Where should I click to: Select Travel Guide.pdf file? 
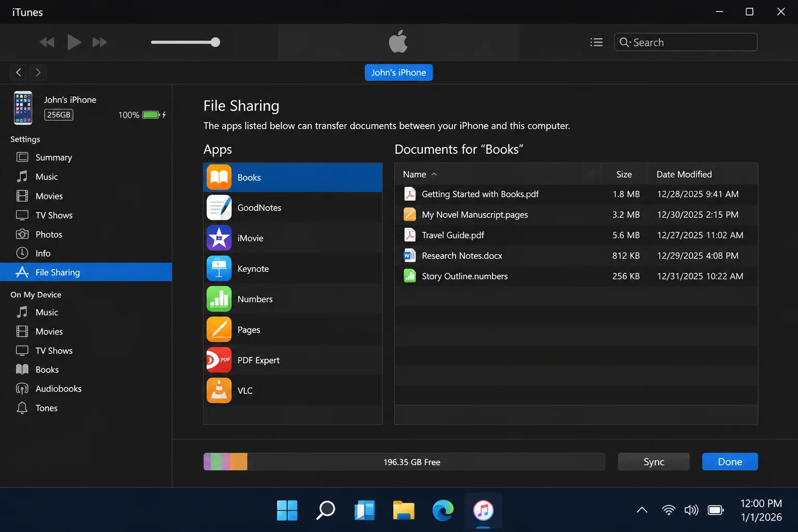pos(576,235)
